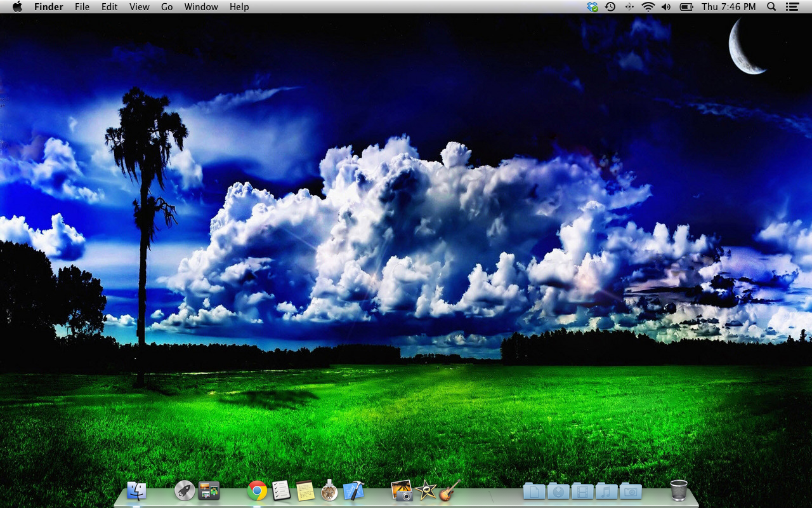
Task: Open the Movies folder stack in Dock
Action: click(x=582, y=491)
